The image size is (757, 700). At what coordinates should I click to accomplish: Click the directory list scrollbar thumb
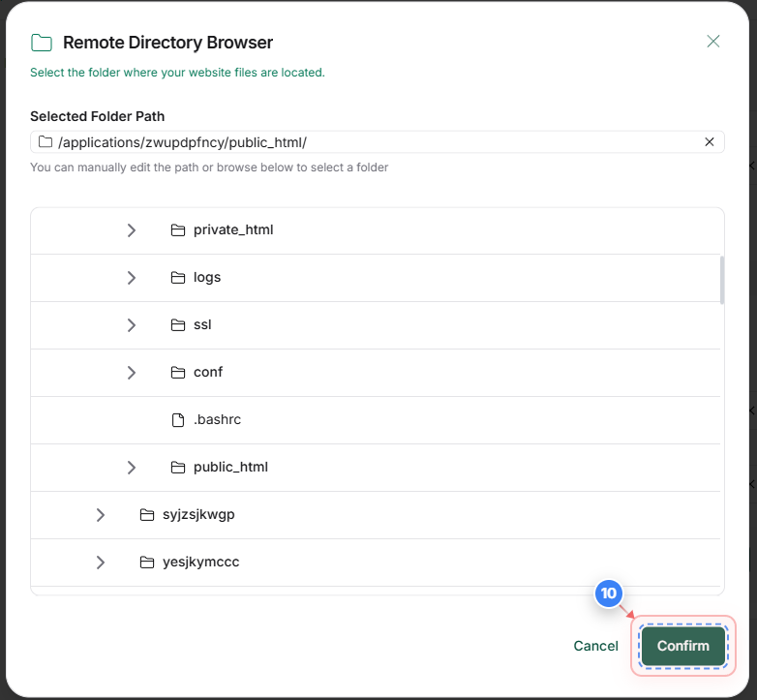pos(722,280)
